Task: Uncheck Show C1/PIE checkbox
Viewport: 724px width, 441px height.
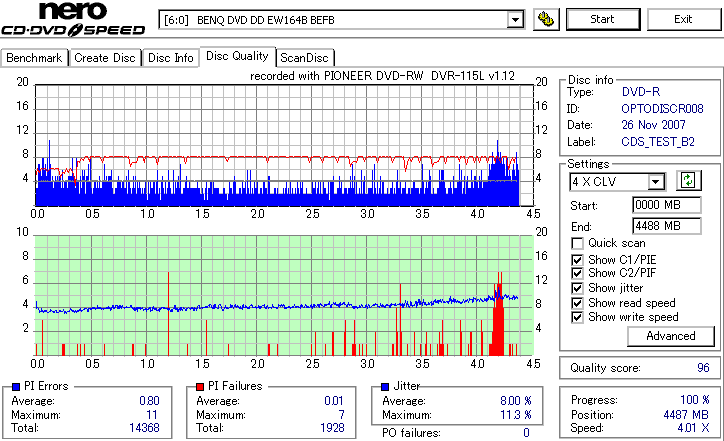Action: (x=577, y=260)
